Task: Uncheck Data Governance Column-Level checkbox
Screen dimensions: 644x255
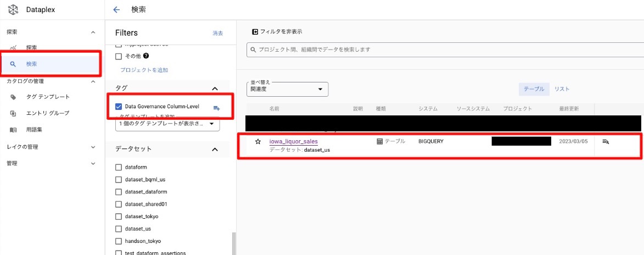Action: pos(119,107)
